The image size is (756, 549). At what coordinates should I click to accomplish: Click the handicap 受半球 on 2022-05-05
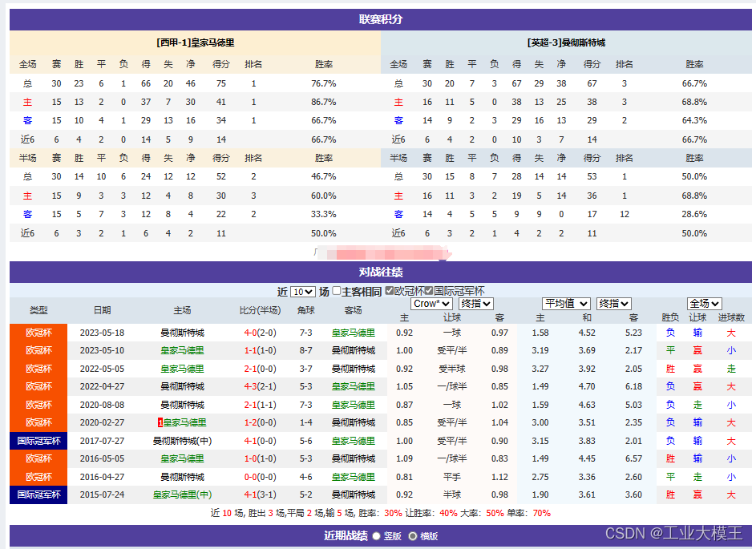(452, 369)
